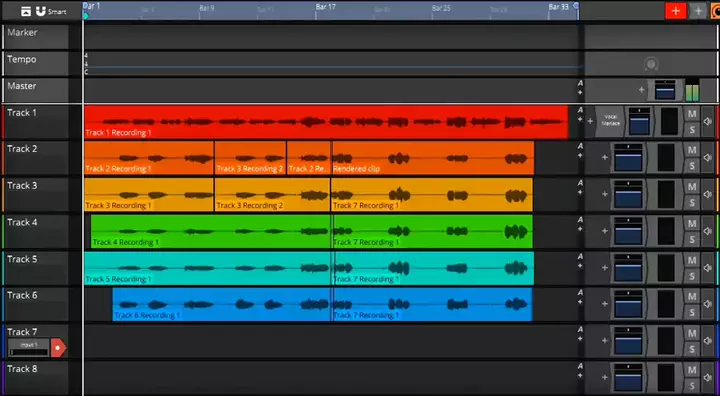Open the Master track automation A menu
Viewport: 720px width, 396px height.
click(580, 83)
